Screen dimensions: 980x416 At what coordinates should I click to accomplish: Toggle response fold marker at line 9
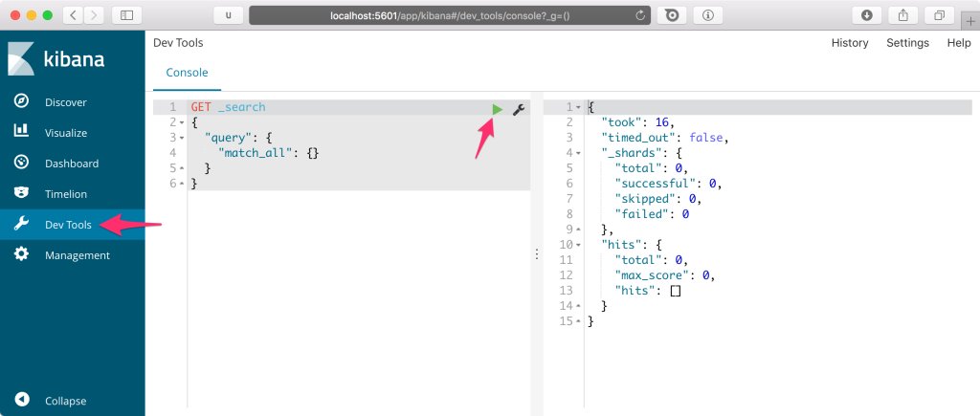tap(578, 230)
